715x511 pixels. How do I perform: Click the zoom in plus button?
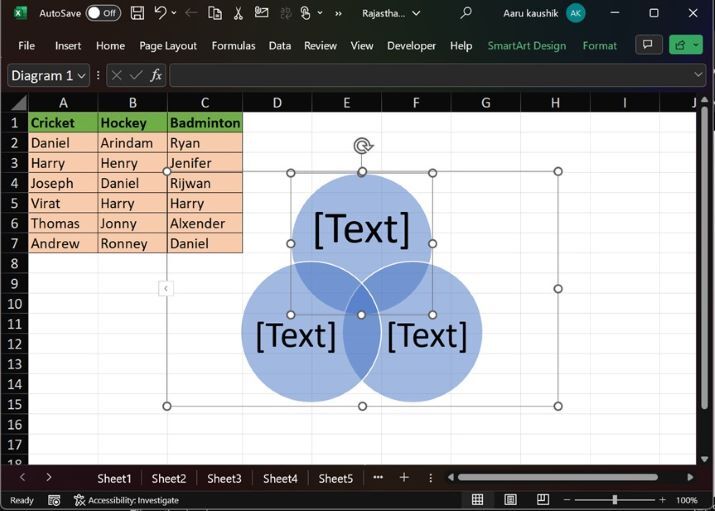[x=663, y=500]
